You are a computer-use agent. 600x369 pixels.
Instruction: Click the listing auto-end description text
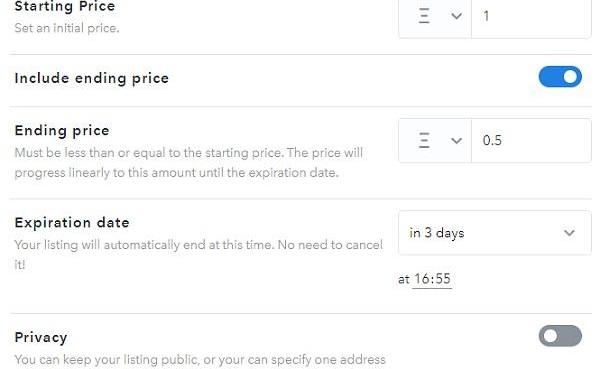[199, 254]
